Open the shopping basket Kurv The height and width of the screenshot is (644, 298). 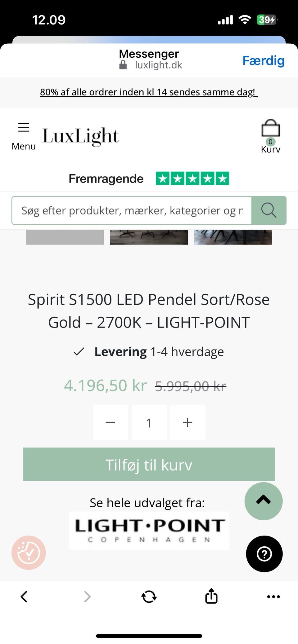[x=270, y=136]
